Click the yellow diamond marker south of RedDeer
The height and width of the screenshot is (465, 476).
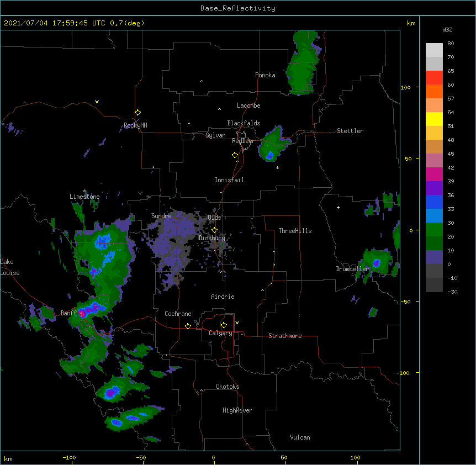235,155
